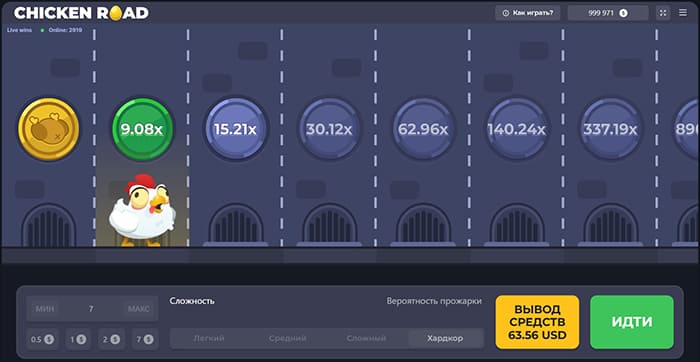Click the Online: 2919 indicator
The height and width of the screenshot is (362, 700).
pos(62,30)
